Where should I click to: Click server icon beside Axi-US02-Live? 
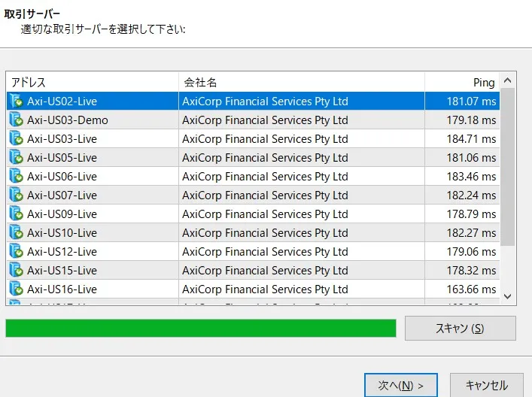pyautogui.click(x=16, y=101)
